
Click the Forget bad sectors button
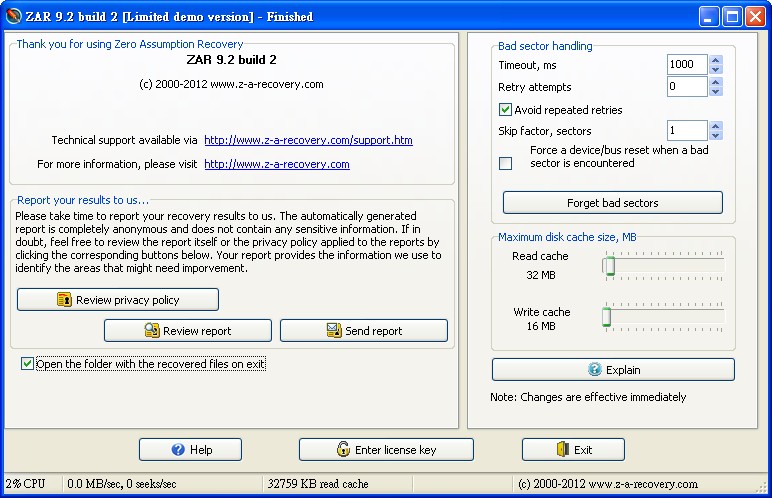pos(612,202)
